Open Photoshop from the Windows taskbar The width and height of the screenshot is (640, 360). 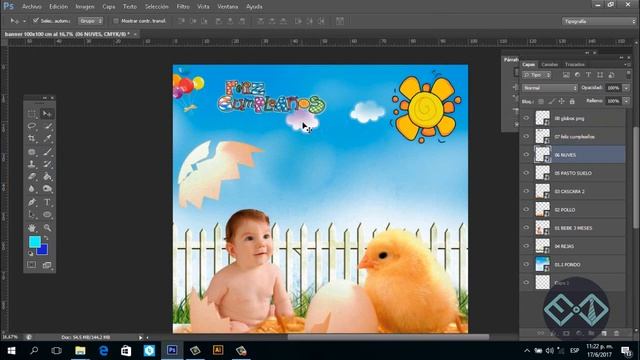172,350
